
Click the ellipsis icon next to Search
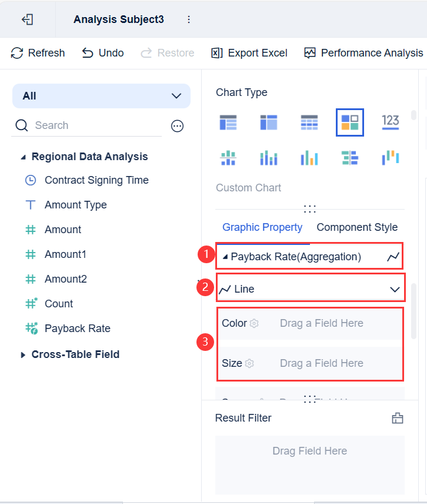point(177,125)
